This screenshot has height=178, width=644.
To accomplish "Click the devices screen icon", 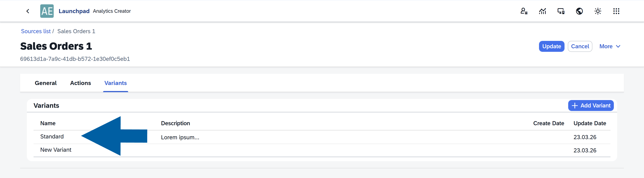I will (x=561, y=11).
